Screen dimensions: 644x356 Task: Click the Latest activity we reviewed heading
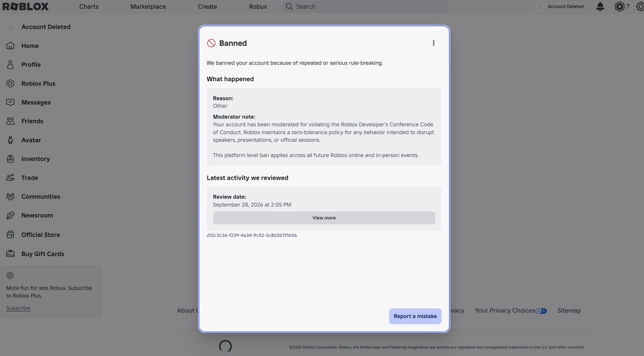247,178
